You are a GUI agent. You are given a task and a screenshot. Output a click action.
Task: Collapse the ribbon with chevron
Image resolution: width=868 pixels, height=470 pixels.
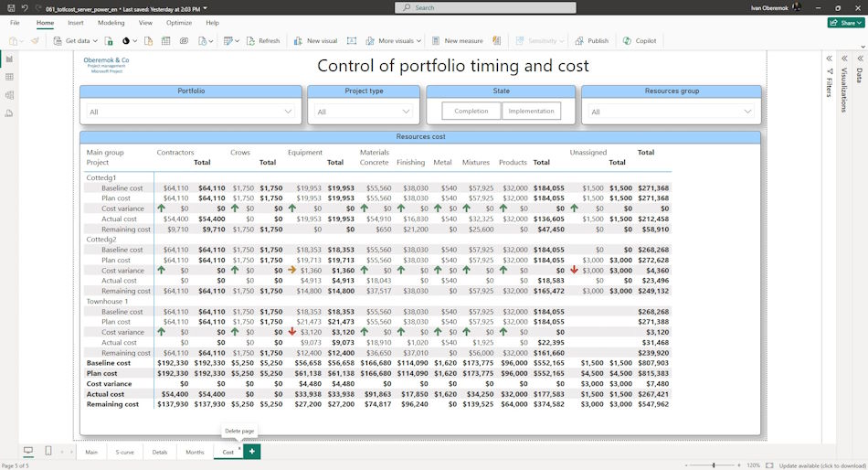[x=863, y=48]
